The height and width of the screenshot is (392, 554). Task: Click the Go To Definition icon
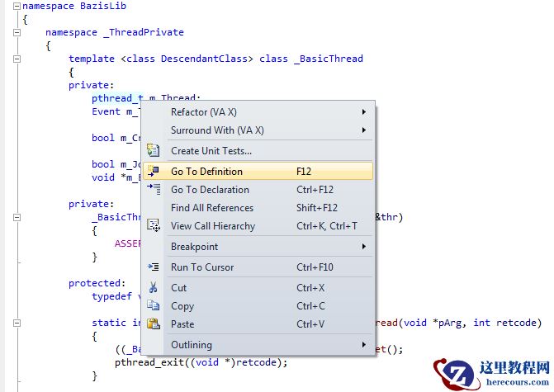[154, 172]
